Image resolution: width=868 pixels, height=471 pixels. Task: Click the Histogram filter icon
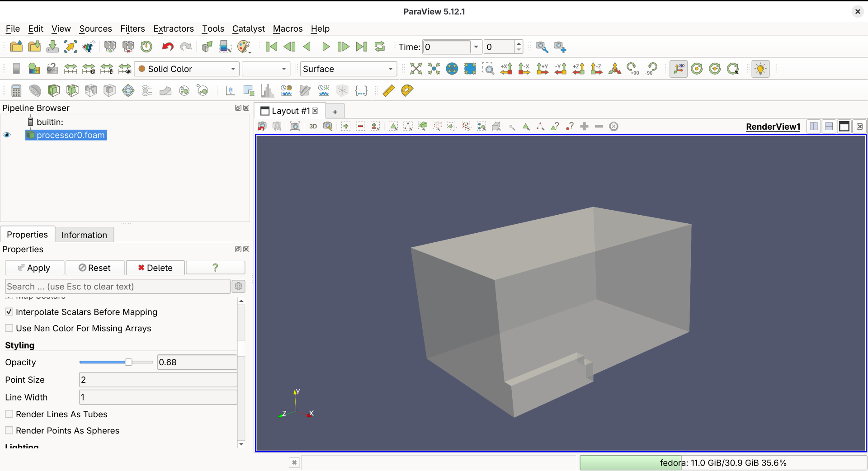coord(268,90)
